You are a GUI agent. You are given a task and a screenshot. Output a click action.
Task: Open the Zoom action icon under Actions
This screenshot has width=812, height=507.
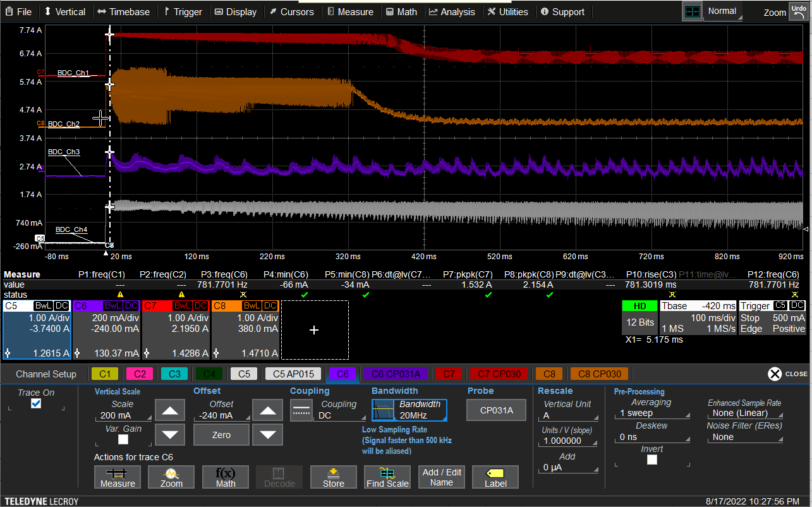(171, 477)
